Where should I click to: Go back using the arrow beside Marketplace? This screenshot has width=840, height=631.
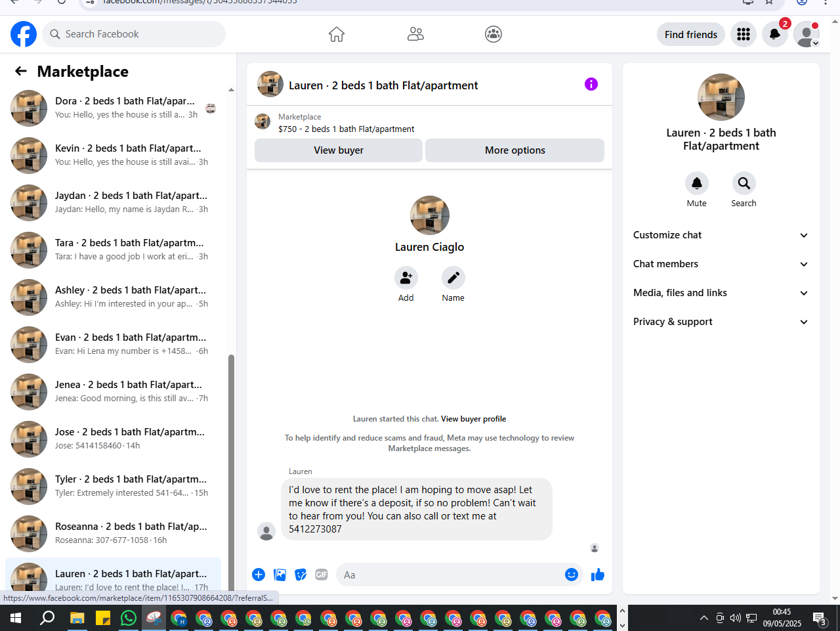coord(21,71)
